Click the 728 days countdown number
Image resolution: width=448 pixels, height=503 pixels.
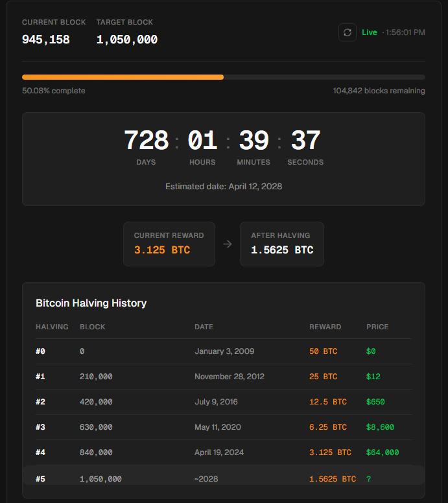[x=147, y=140]
